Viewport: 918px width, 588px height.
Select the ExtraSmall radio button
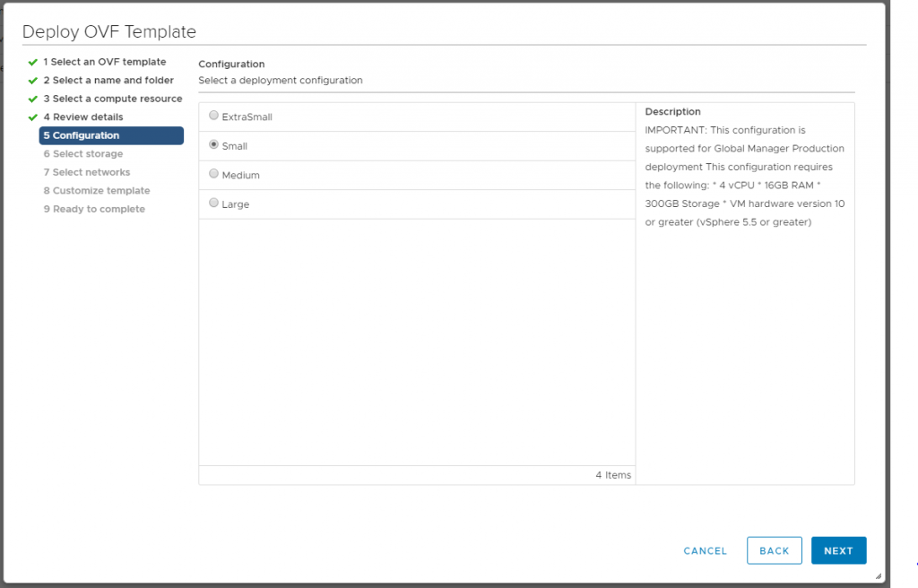click(x=213, y=116)
